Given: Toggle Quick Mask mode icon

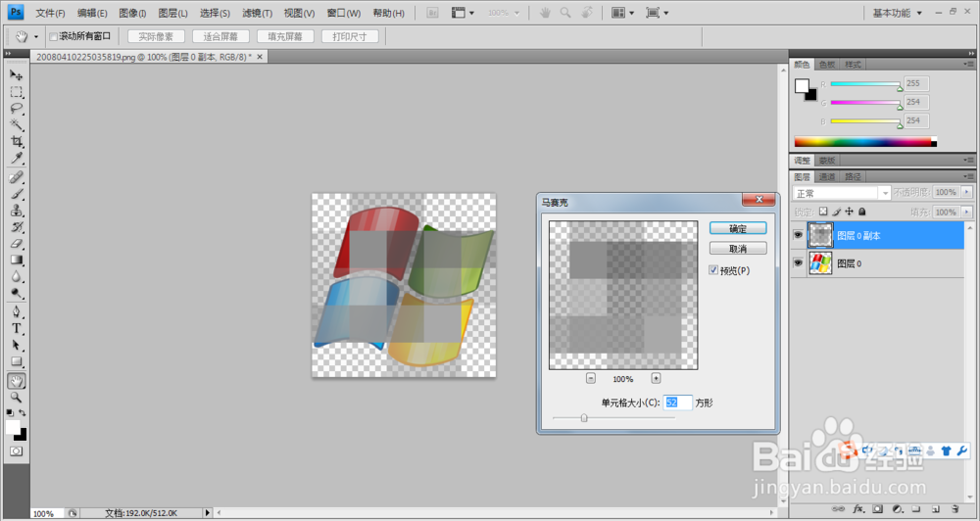Looking at the screenshot, I should [17, 451].
